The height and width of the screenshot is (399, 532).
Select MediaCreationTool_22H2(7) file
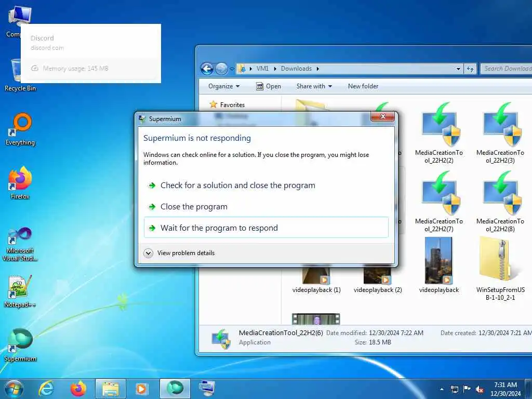439,202
